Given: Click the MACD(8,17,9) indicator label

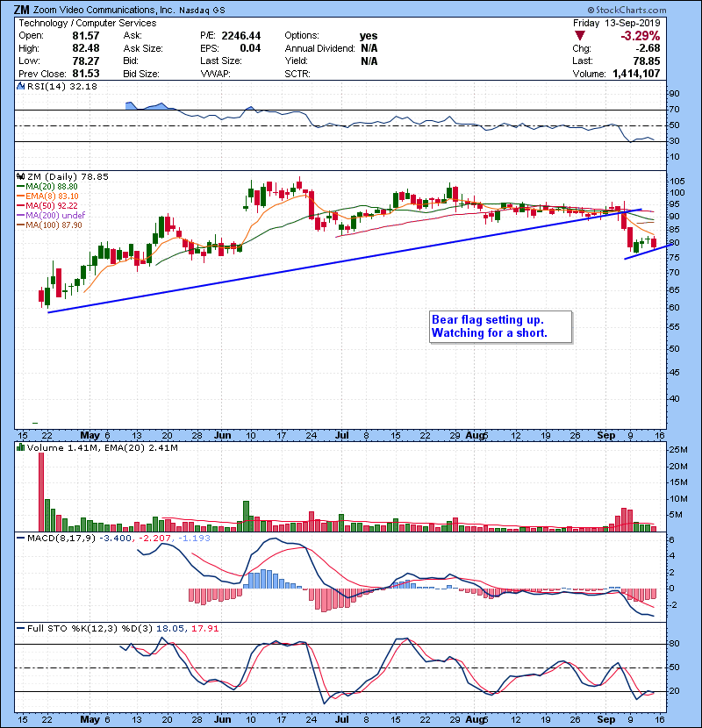Looking at the screenshot, I should (x=61, y=539).
